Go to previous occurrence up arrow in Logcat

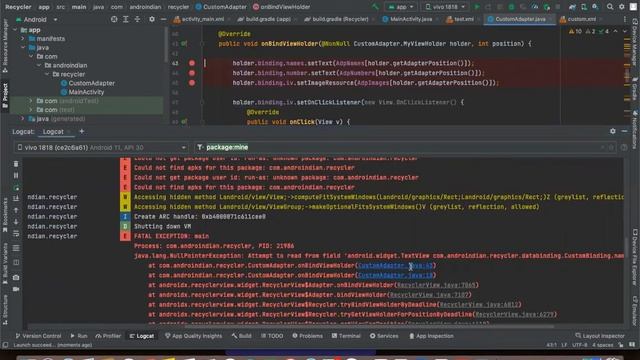pyautogui.click(x=16, y=210)
